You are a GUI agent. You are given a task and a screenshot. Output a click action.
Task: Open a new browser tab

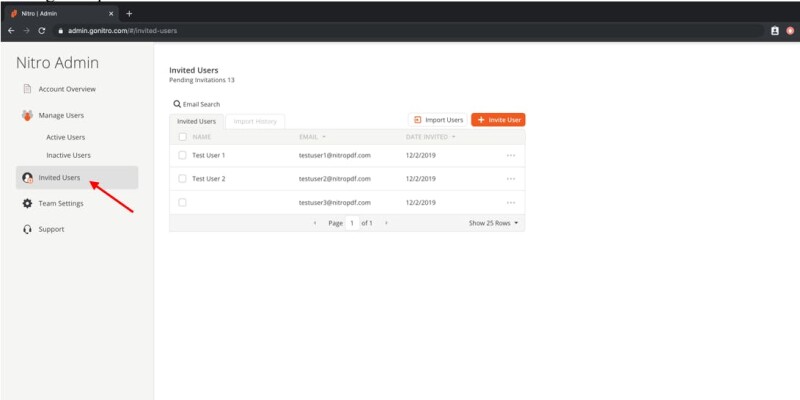pos(129,14)
